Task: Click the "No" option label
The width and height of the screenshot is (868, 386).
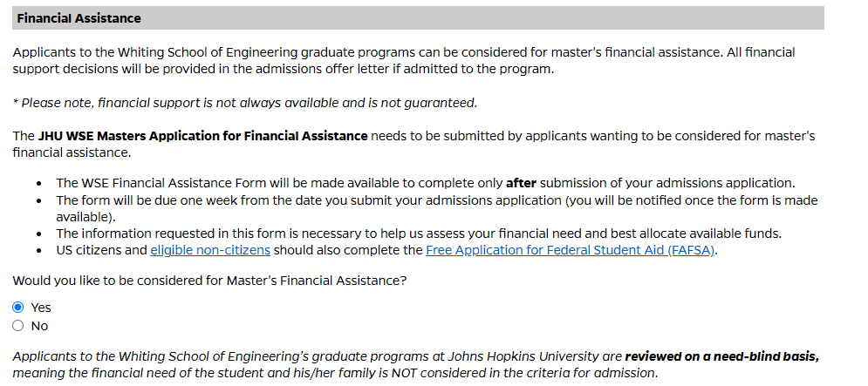Action: tap(39, 326)
